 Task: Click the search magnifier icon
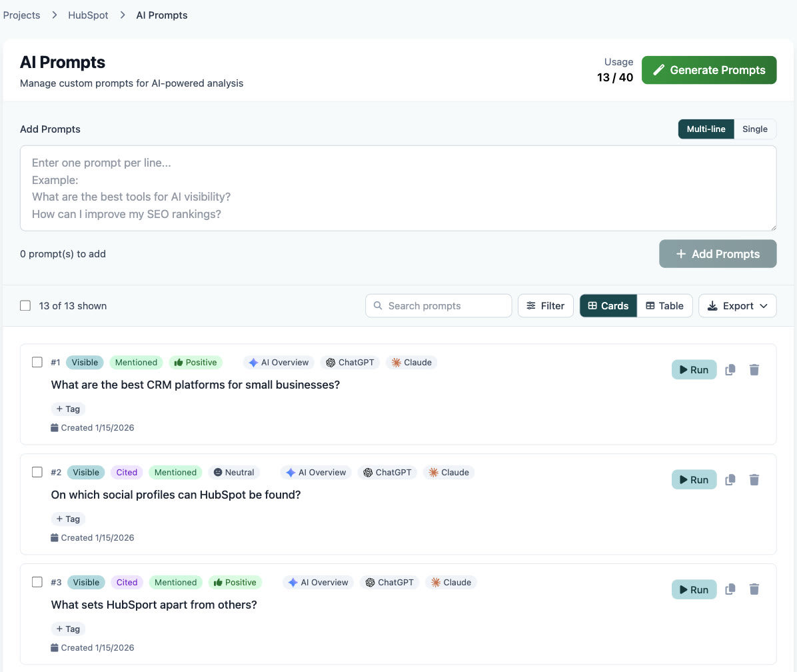point(378,305)
